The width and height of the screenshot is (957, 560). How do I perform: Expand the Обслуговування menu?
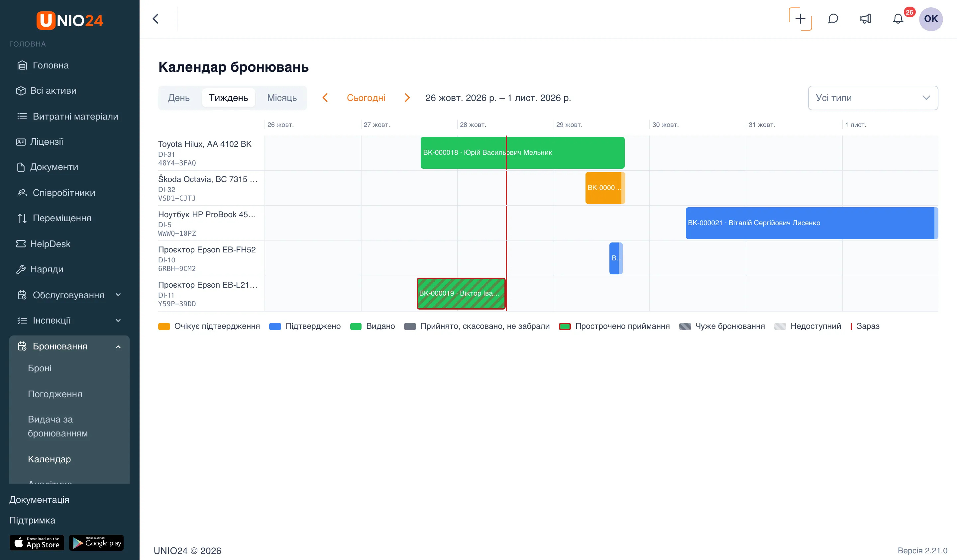[69, 295]
